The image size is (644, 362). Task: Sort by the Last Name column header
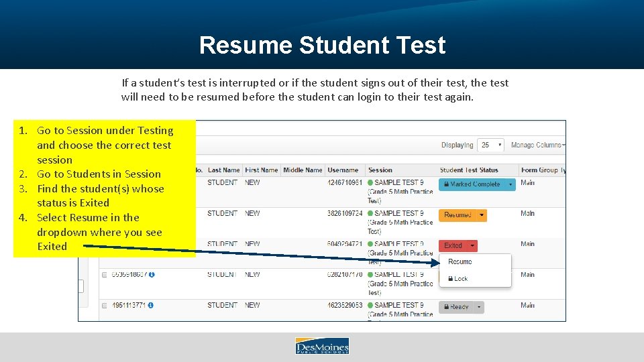coord(223,170)
